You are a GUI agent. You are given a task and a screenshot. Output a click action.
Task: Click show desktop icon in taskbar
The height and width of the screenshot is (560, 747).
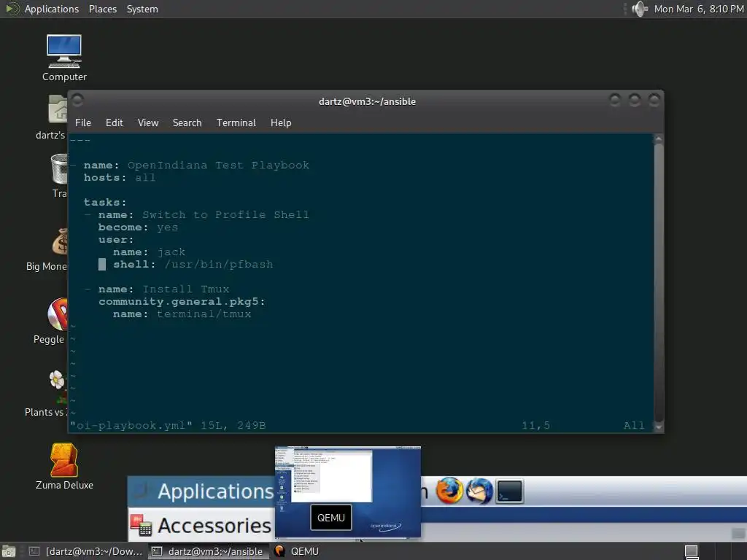(9, 551)
